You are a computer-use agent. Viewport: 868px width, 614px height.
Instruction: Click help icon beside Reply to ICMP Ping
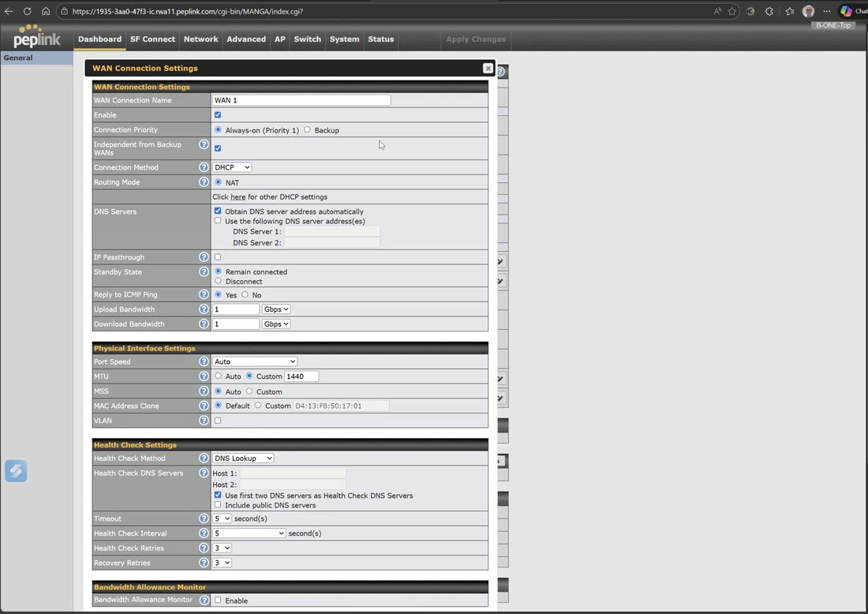(204, 294)
